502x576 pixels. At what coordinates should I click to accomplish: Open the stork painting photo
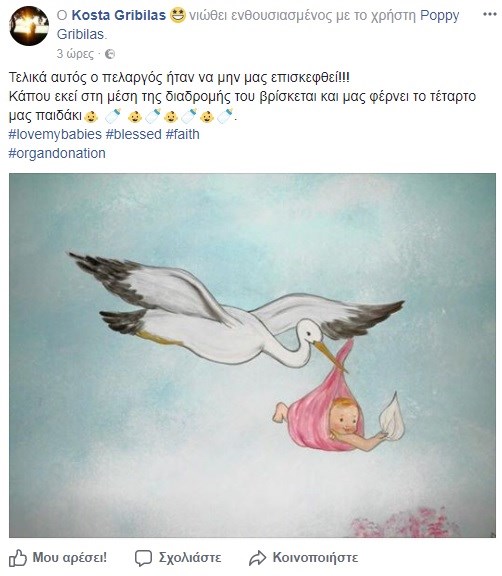coord(252,355)
